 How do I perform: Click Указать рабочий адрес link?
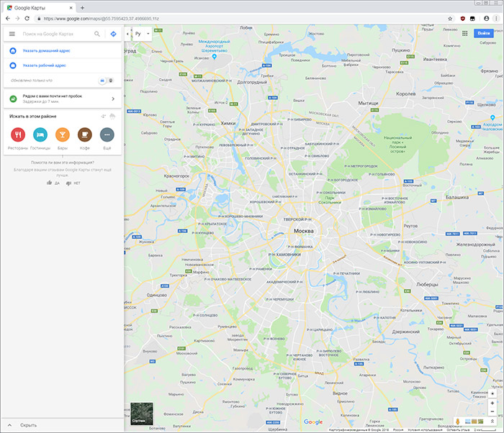pyautogui.click(x=44, y=65)
